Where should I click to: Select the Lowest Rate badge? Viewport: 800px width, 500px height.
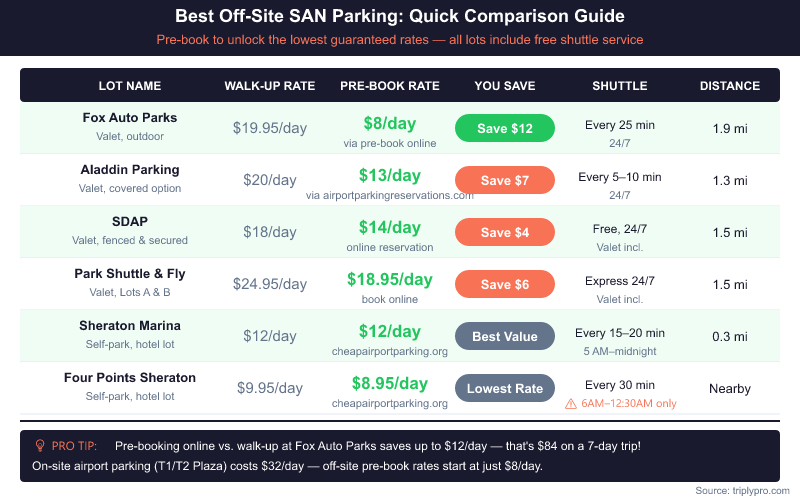[505, 388]
